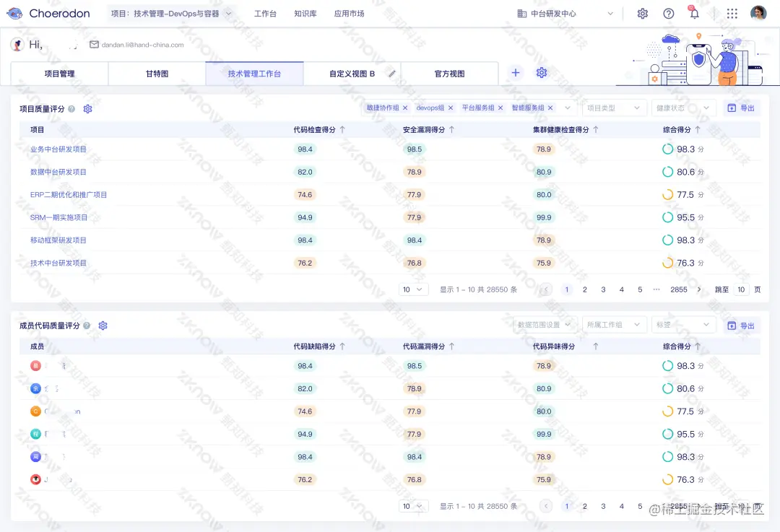Click the 98.3 score progress ring for 业务中台研发项目
Image resolution: width=780 pixels, height=532 pixels.
(667, 149)
